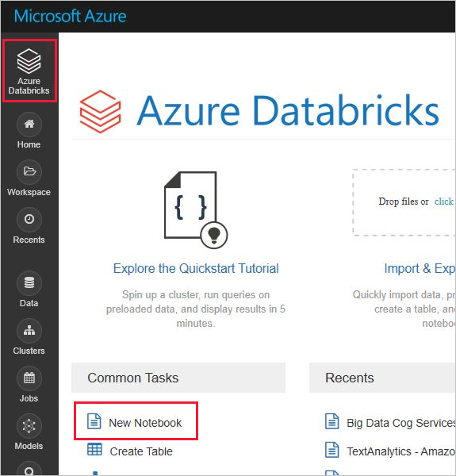
Task: Show Recents clock icon in sidebar
Action: (x=29, y=219)
